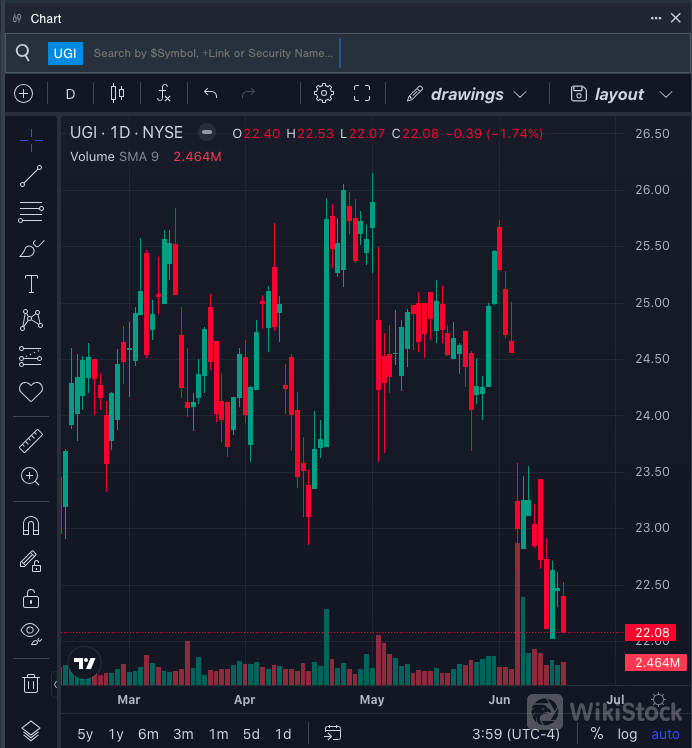Image resolution: width=692 pixels, height=748 pixels.
Task: Select the brush drawing tool
Action: [x=31, y=248]
